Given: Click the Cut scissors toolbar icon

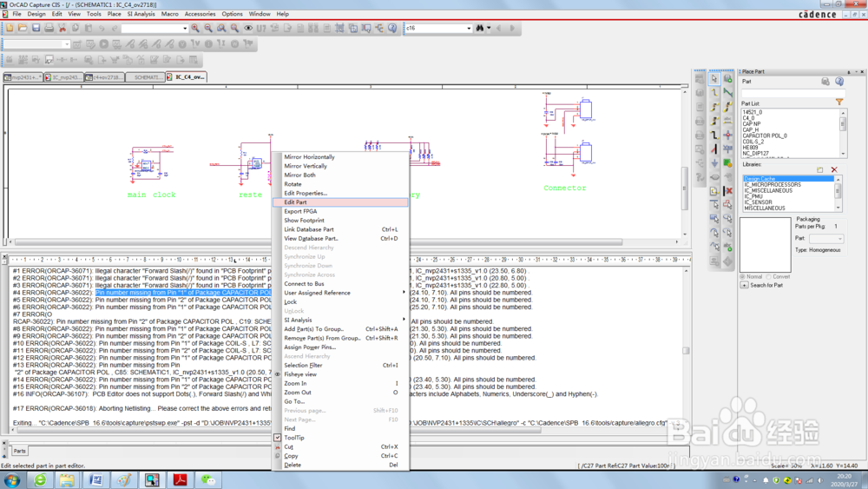Looking at the screenshot, I should pos(62,28).
